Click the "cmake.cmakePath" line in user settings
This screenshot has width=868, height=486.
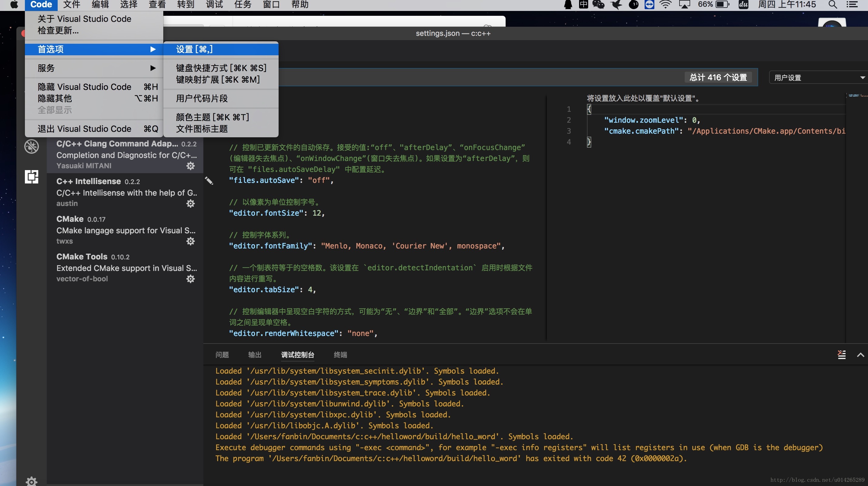coord(724,131)
